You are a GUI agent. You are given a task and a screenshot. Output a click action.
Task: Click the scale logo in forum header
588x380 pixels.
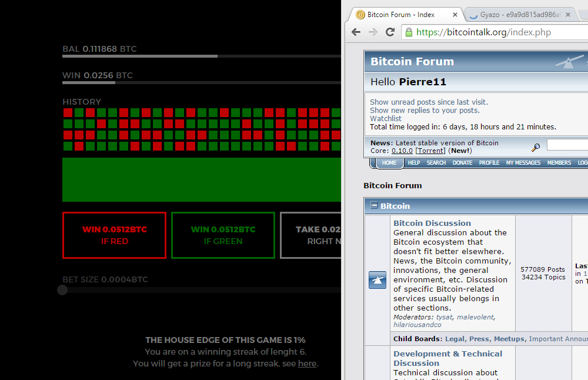coord(569,62)
